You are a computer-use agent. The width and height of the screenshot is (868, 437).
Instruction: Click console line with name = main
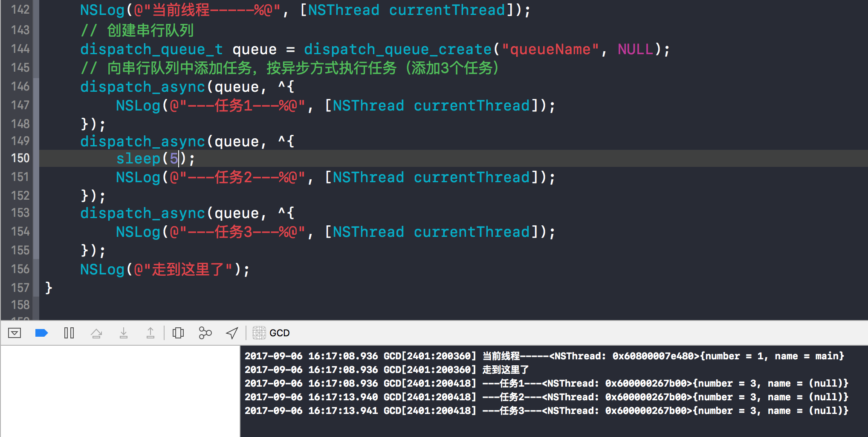point(544,356)
